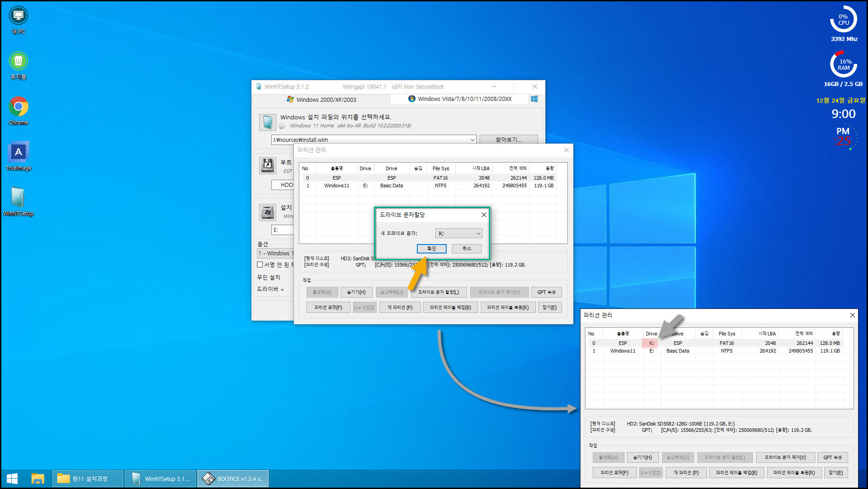Click 파티션 포맷(F) in the K: partition window
The height and width of the screenshot is (489, 868).
614,473
